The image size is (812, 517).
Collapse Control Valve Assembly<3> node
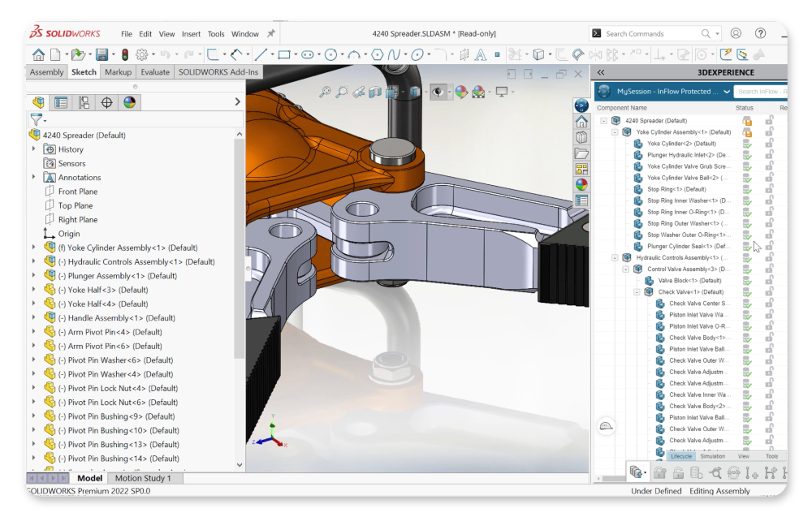click(625, 269)
